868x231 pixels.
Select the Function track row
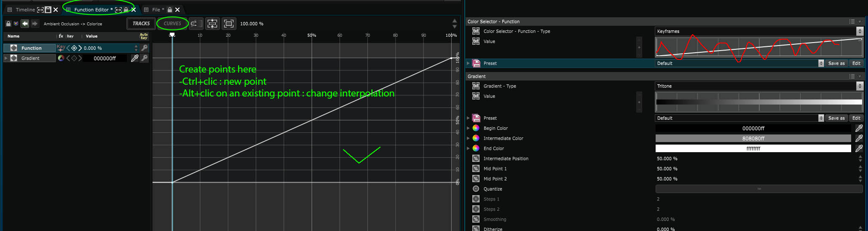[29, 48]
